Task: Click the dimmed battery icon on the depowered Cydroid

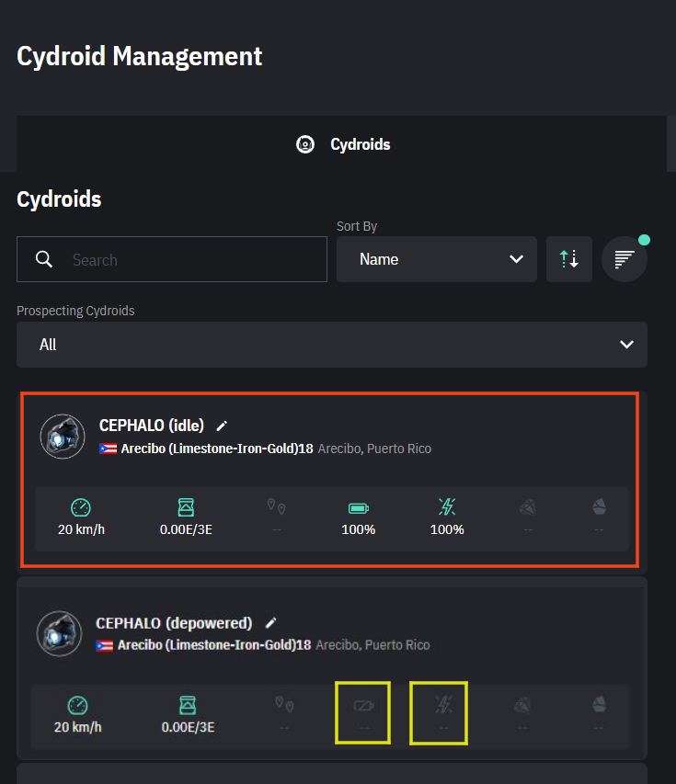Action: (364, 706)
